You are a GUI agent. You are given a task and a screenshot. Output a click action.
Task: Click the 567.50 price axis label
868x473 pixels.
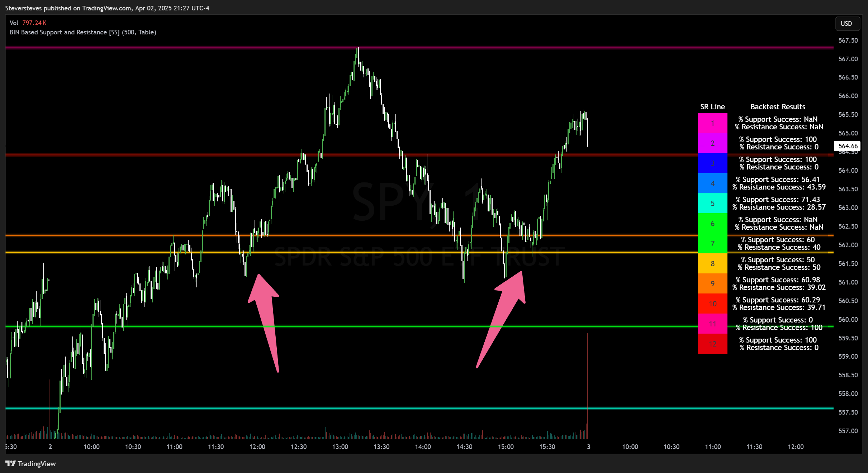(x=848, y=40)
